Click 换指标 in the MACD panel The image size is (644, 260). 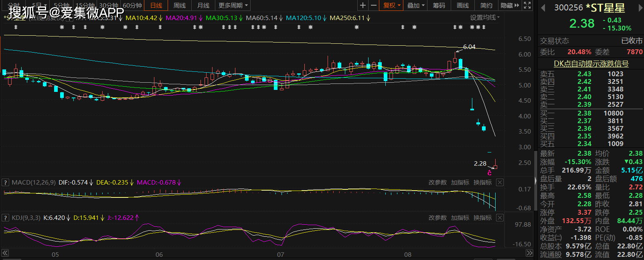[x=482, y=183]
